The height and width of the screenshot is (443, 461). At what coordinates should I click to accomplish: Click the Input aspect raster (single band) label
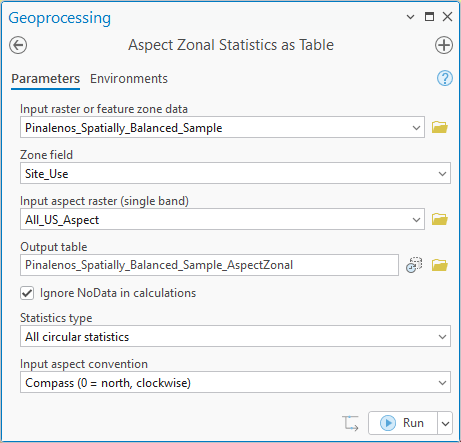point(104,201)
